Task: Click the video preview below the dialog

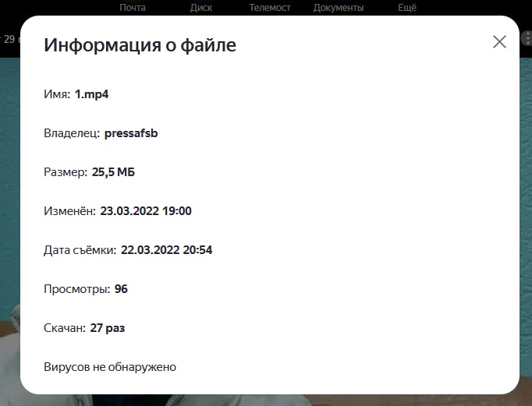Action: point(265,400)
